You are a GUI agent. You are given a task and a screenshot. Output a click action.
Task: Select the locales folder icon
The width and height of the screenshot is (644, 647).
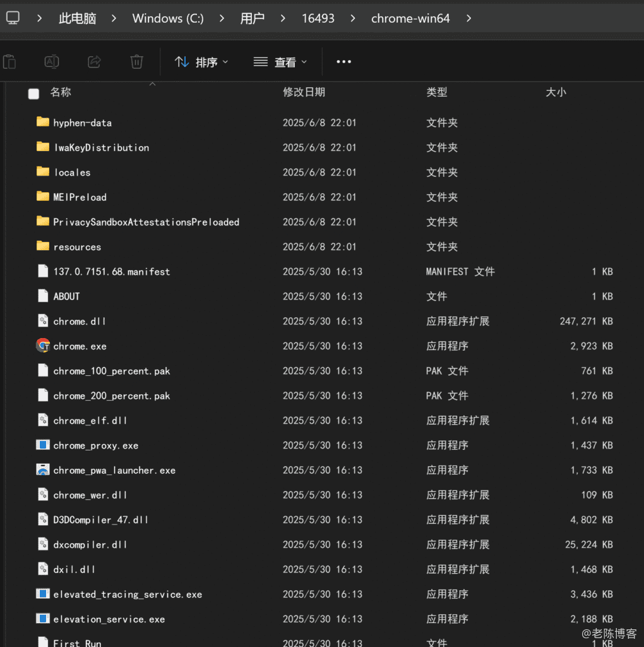point(43,171)
